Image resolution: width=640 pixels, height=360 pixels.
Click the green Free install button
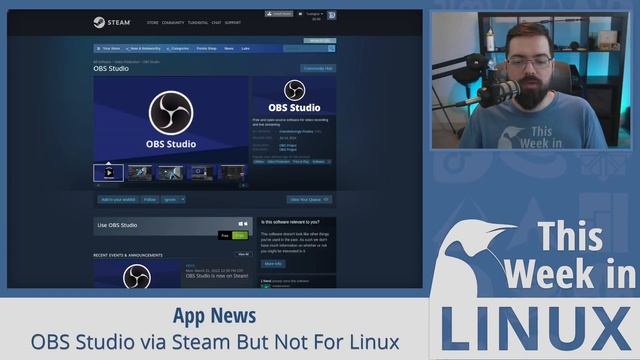(x=240, y=236)
